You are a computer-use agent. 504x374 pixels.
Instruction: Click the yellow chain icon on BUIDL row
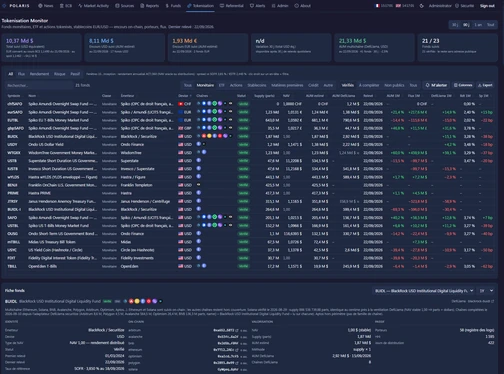[x=209, y=136]
